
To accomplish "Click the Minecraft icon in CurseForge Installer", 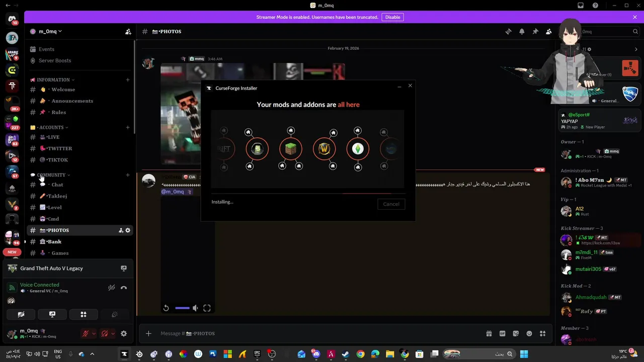I will pyautogui.click(x=290, y=149).
